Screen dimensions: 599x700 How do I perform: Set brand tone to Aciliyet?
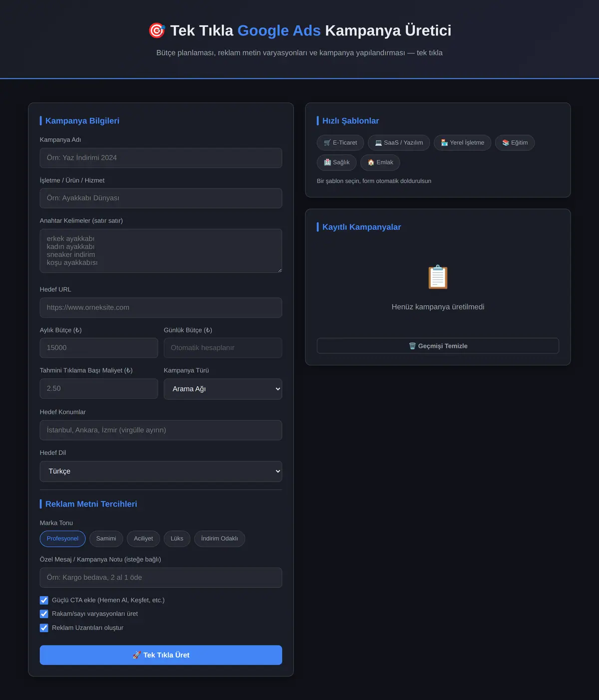point(143,539)
